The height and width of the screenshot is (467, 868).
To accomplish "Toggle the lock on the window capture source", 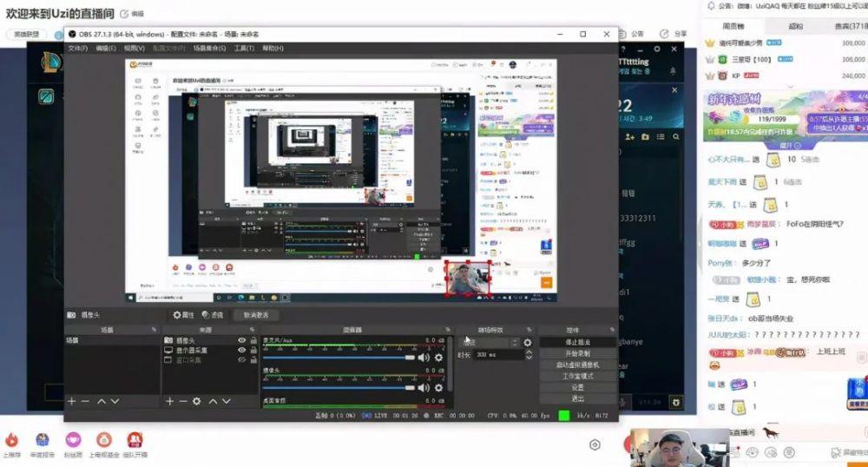I will pos(253,359).
